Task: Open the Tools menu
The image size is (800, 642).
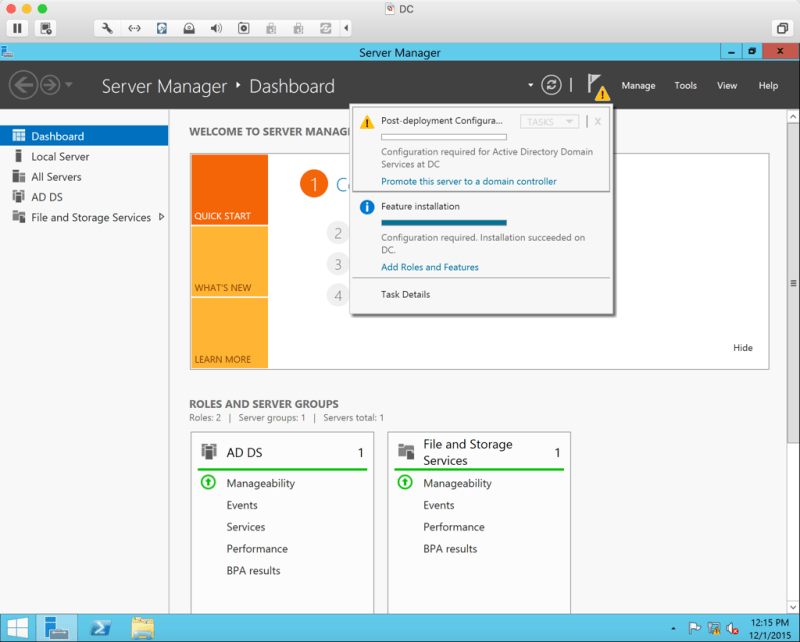Action: [x=685, y=86]
